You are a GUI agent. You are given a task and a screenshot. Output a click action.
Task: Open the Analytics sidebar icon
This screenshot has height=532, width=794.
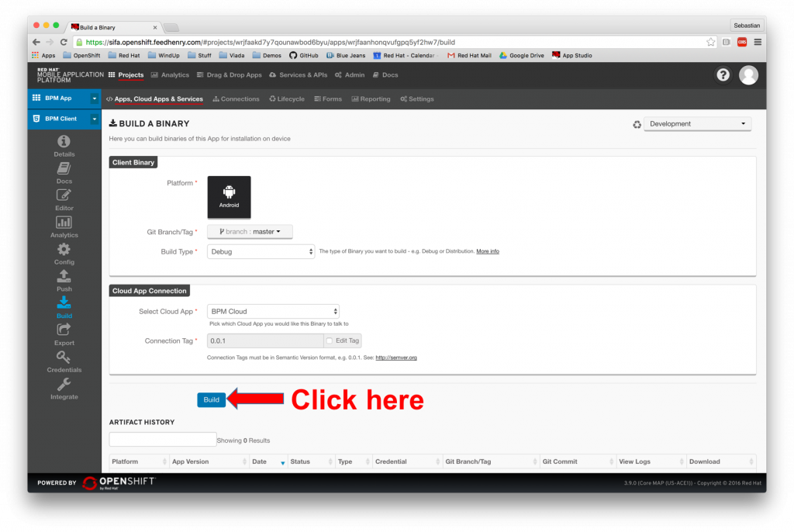tap(64, 226)
